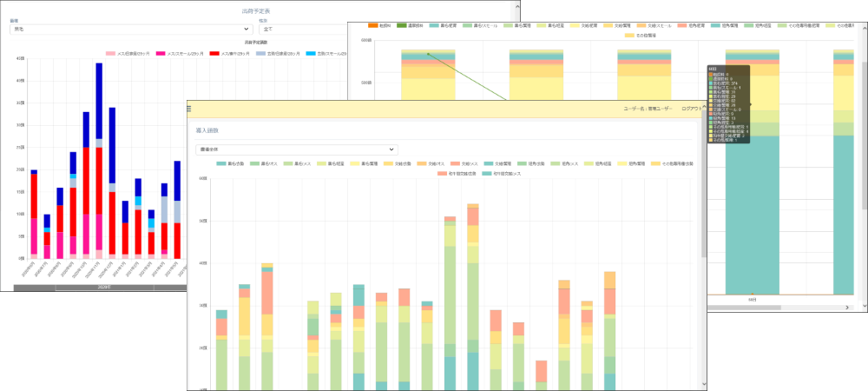The height and width of the screenshot is (391, 868).
Task: Click the pink メス/自家産 legend swatch
Action: (x=111, y=54)
